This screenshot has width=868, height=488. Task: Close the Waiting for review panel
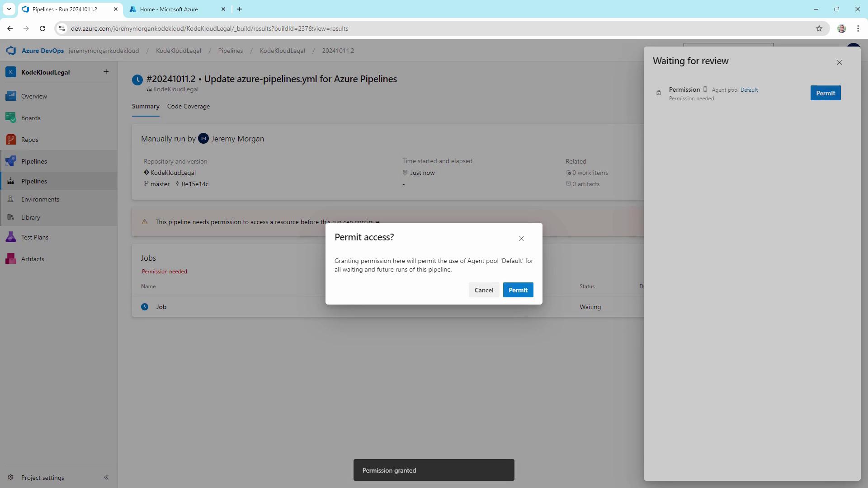[839, 62]
